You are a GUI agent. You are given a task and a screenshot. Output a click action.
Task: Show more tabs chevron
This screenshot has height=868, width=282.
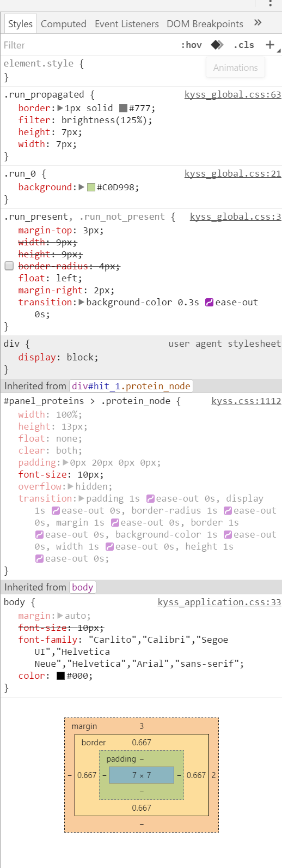(258, 23)
